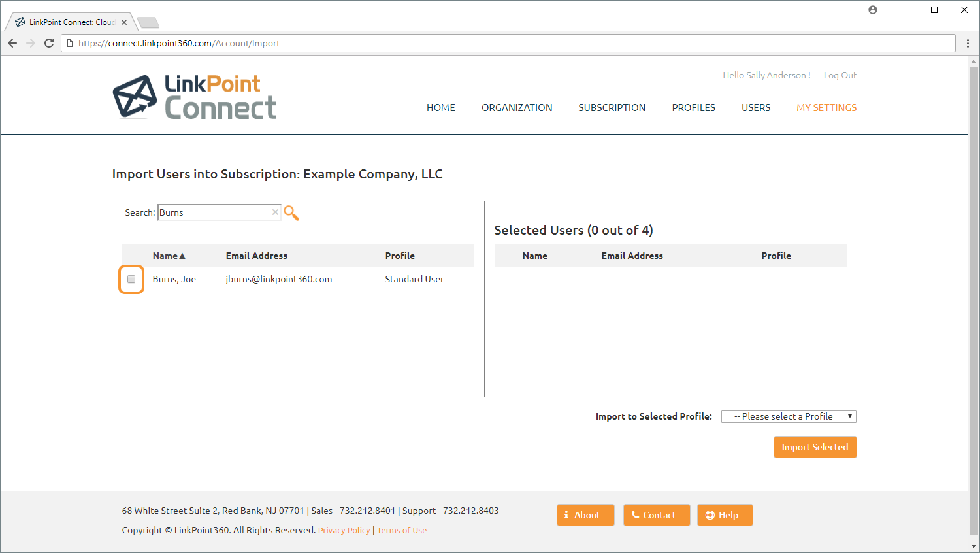The image size is (980, 553).
Task: Click the jburns@linkpoint360.com email cell
Action: pos(279,279)
